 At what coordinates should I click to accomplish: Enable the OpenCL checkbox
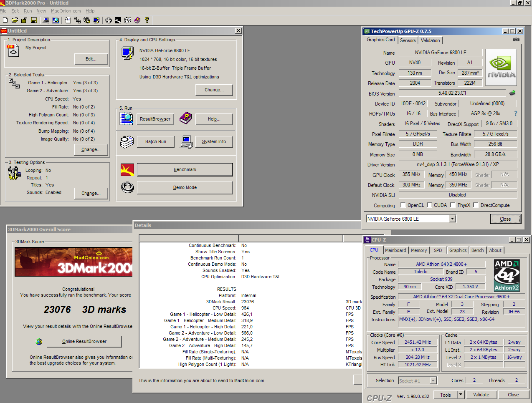pos(403,205)
